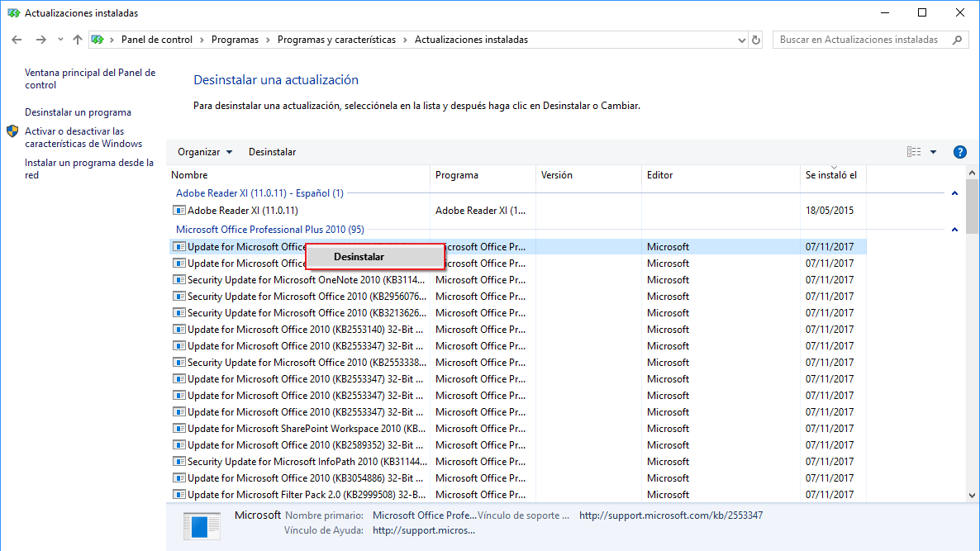Screen dimensions: 980x551
Task: Open Ventana principal del Panel de control
Action: point(90,78)
